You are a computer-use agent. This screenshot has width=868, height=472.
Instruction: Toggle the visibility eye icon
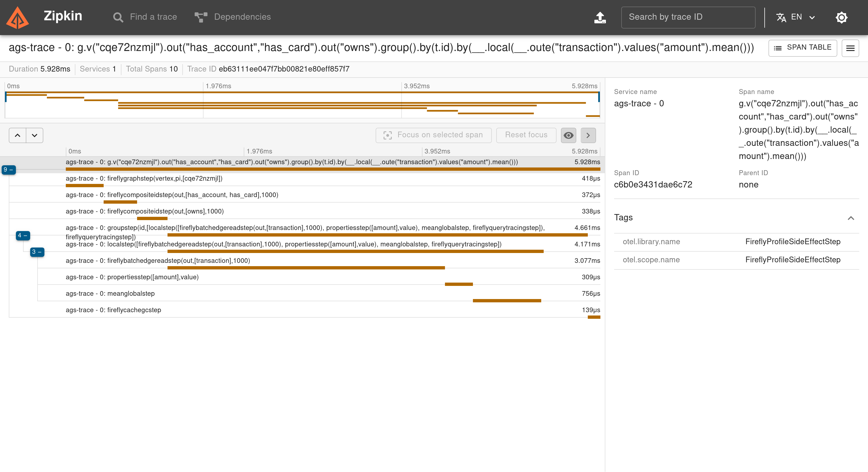coord(569,135)
